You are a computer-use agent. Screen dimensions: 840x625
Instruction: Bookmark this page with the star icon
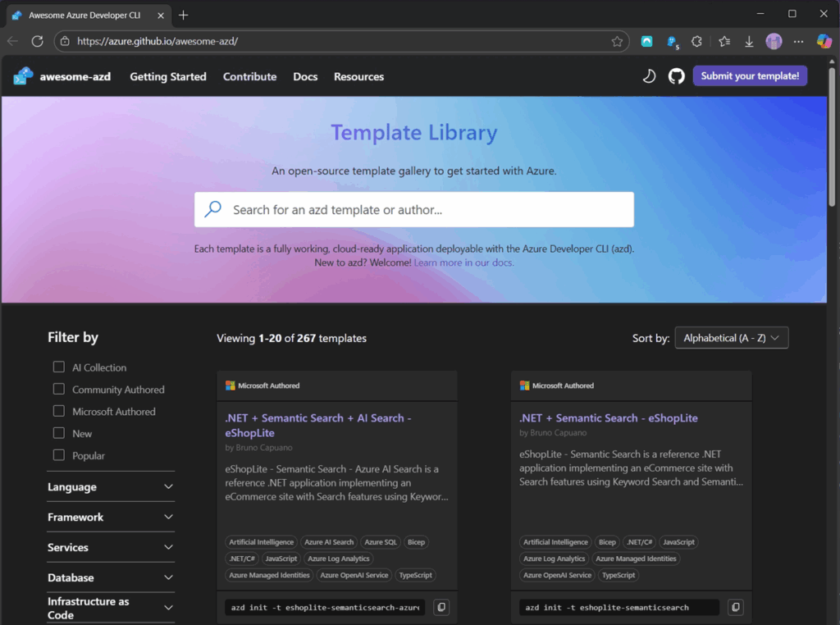click(617, 41)
